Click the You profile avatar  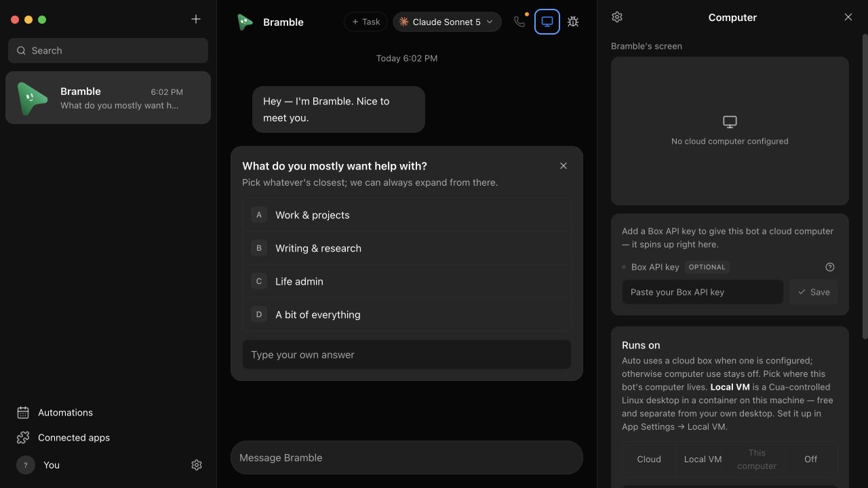tap(26, 465)
